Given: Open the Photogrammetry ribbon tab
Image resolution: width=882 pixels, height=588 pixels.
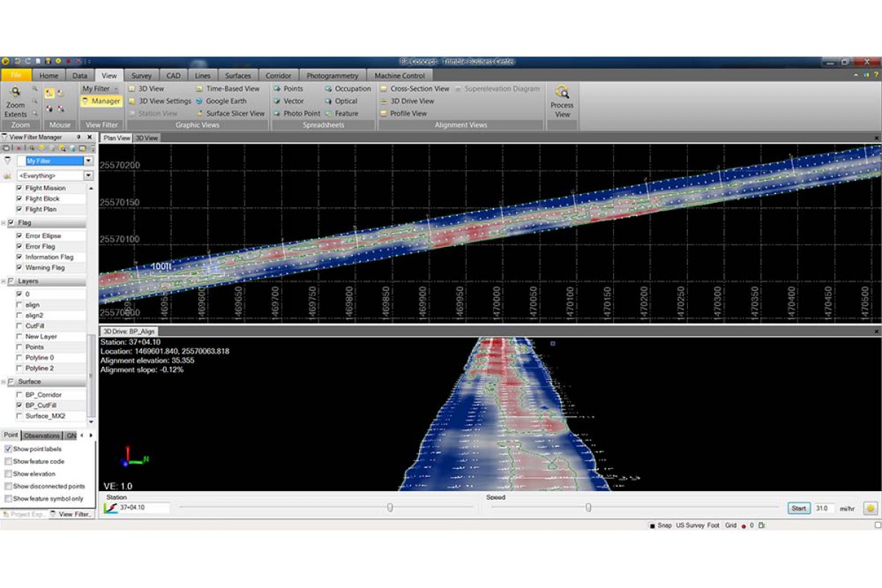Looking at the screenshot, I should (x=332, y=75).
